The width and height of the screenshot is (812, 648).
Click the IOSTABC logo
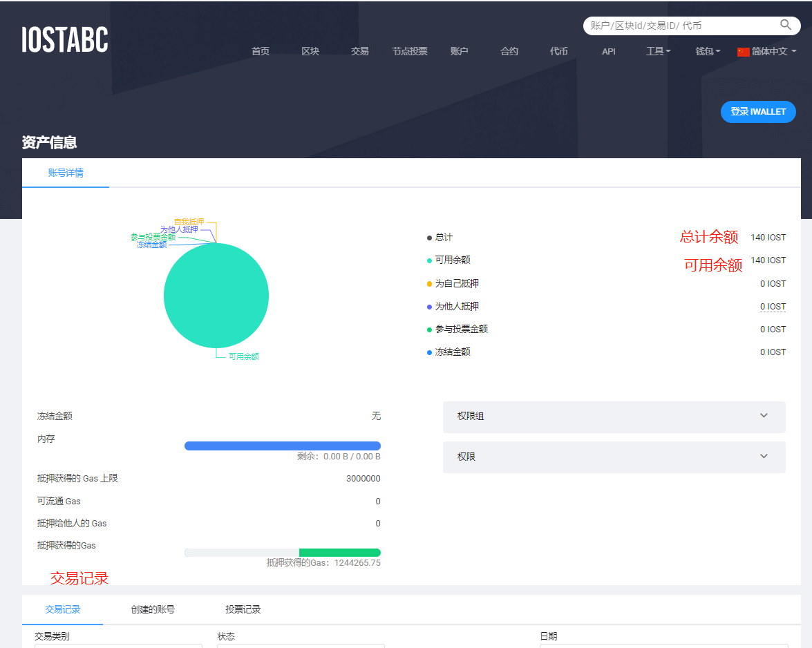pyautogui.click(x=65, y=40)
